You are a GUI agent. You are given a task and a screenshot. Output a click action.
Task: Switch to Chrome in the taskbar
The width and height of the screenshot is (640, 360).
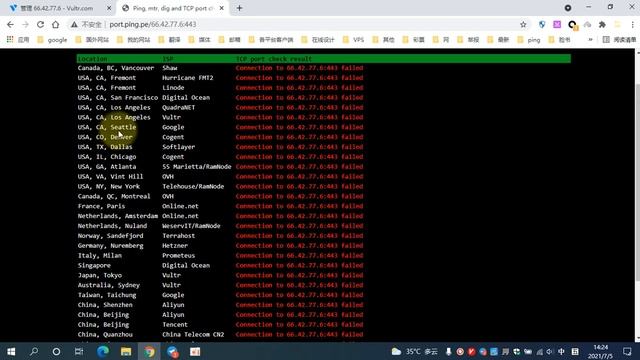(149, 351)
